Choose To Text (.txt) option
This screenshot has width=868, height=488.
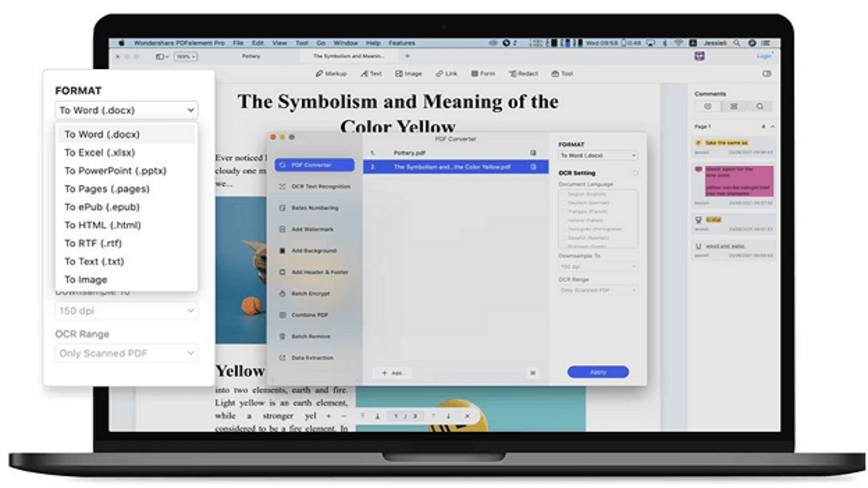126,261
